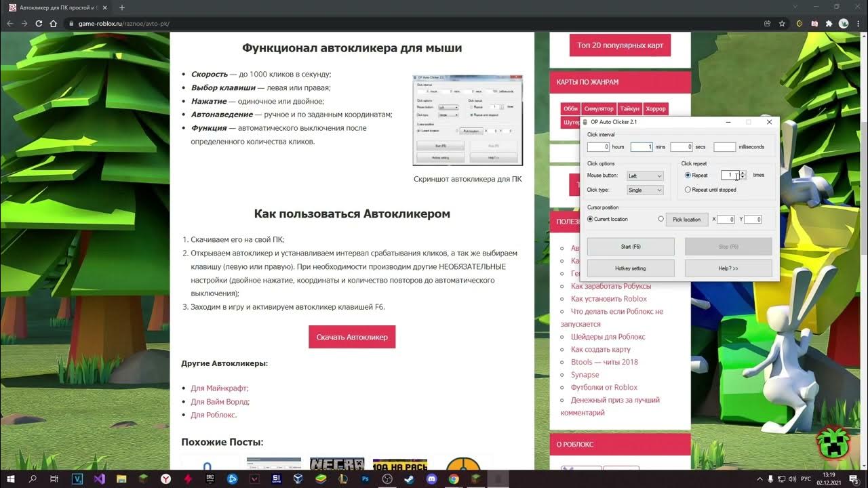Click the Топ 20 популярных карт button

pos(620,45)
